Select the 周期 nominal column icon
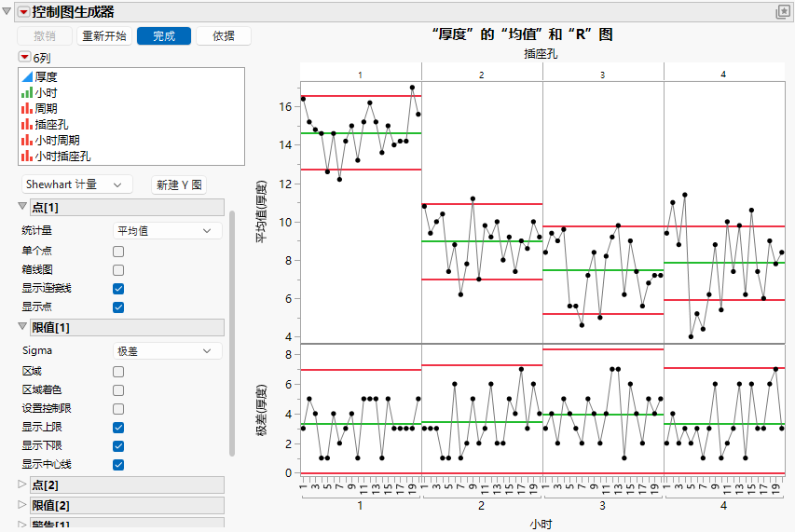Viewport: 795px width, 532px height. coord(27,108)
